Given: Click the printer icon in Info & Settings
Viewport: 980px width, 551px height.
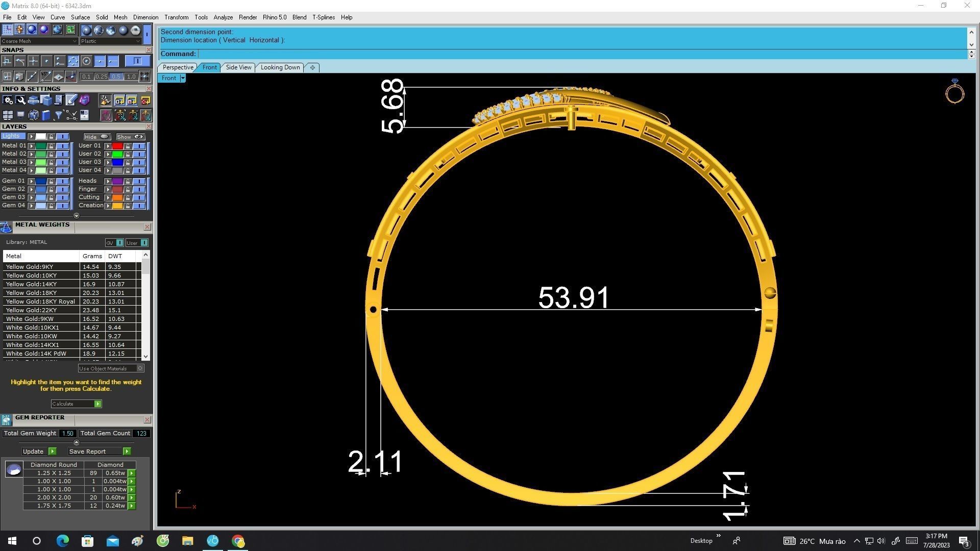Looking at the screenshot, I should pos(33,100).
